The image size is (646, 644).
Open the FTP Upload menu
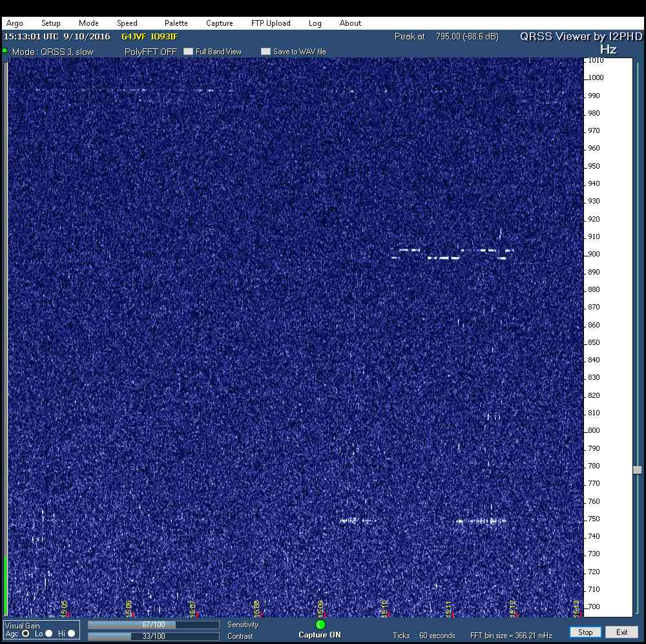271,23
